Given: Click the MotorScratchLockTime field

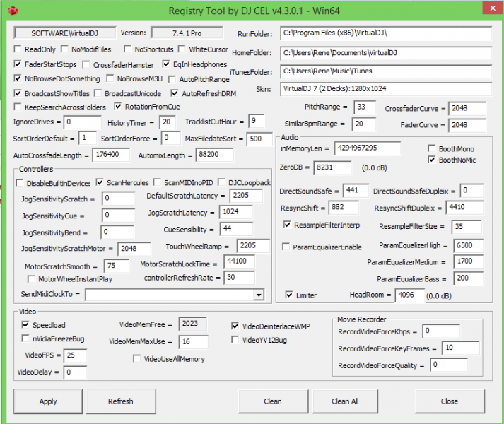Looking at the screenshot, I should click(x=240, y=261).
